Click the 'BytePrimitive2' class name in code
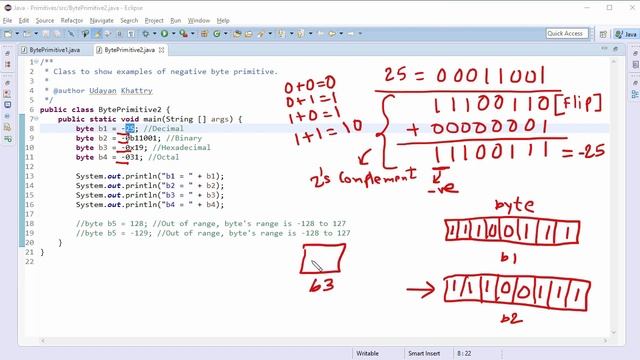640x360 pixels. click(x=130, y=109)
